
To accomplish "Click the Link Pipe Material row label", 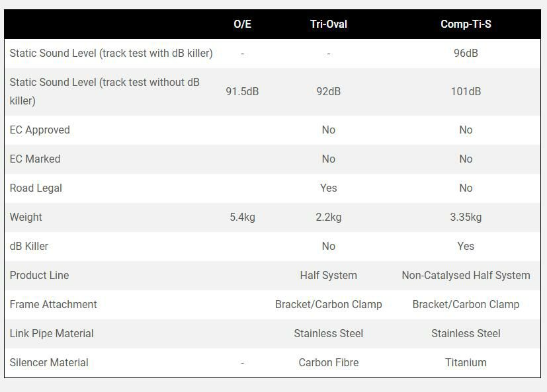I will tap(52, 334).
